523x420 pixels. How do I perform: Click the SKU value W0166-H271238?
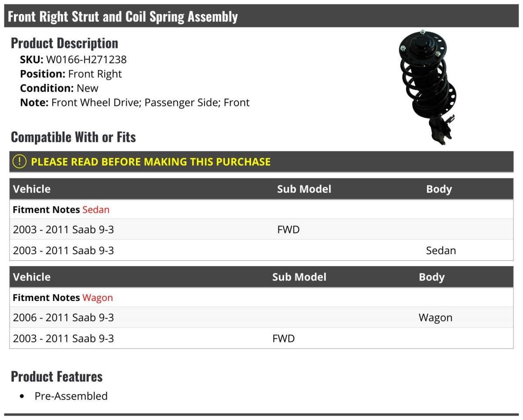click(x=86, y=59)
